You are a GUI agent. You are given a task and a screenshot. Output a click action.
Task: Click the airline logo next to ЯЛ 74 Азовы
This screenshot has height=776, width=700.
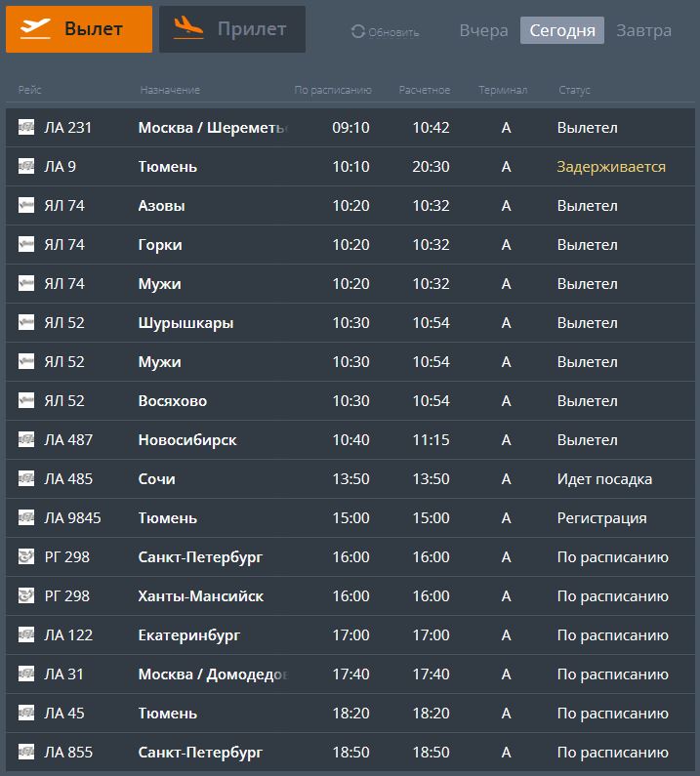(26, 205)
